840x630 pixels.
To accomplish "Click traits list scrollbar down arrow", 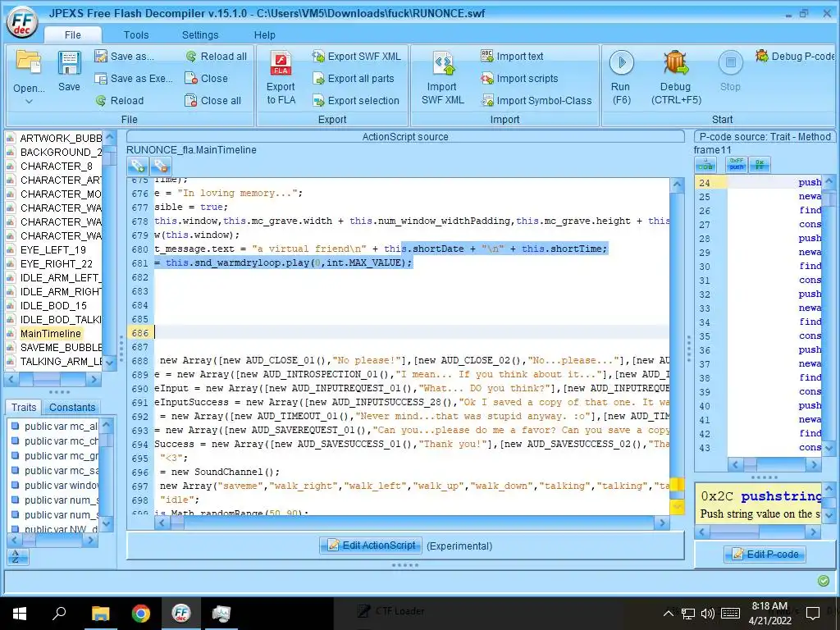I will [x=107, y=523].
